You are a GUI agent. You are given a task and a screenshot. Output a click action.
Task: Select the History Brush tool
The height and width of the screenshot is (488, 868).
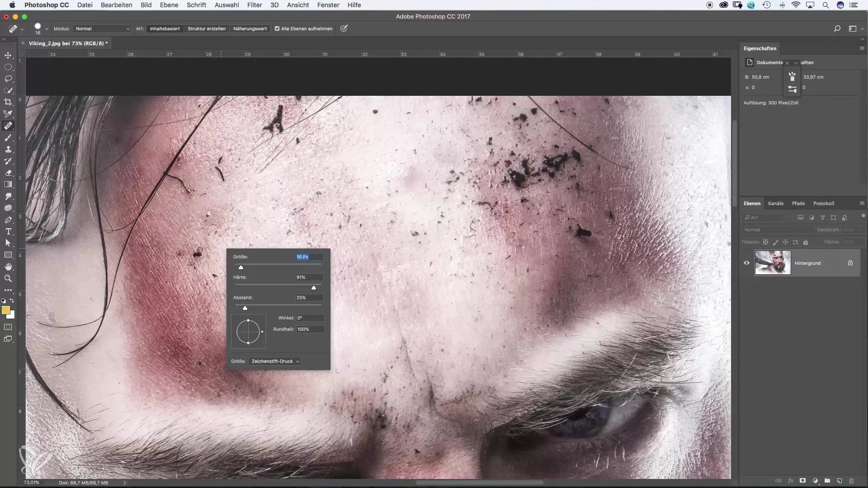8,161
